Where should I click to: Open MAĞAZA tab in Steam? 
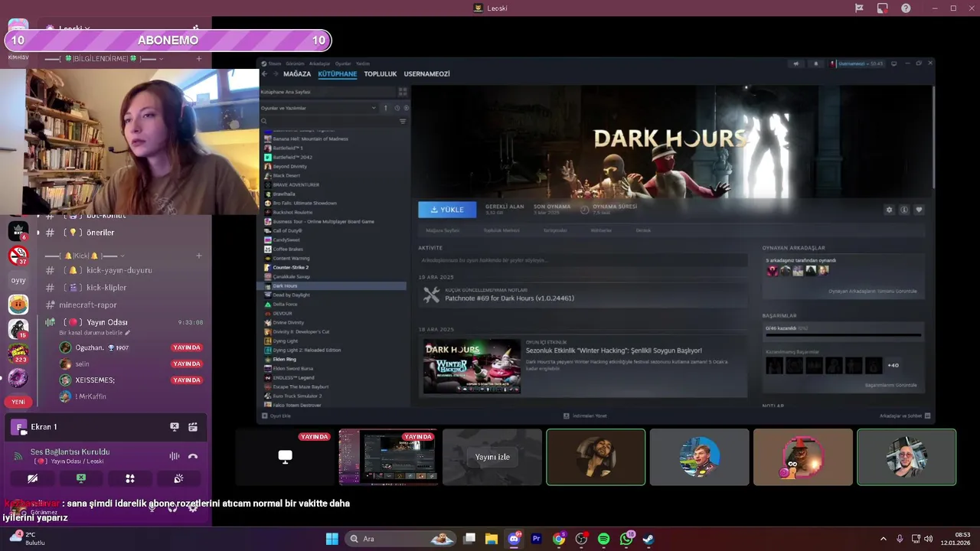(x=297, y=74)
